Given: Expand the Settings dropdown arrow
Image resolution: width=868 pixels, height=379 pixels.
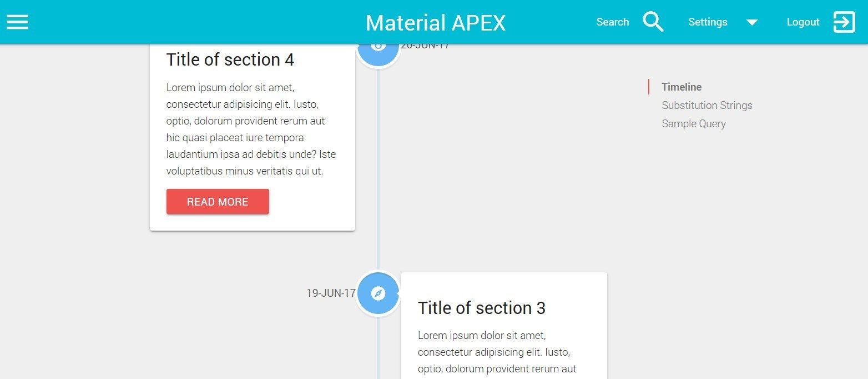Looking at the screenshot, I should pyautogui.click(x=752, y=22).
